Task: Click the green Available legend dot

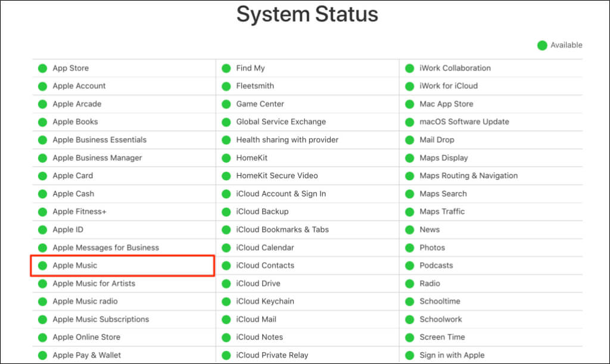Action: click(542, 45)
